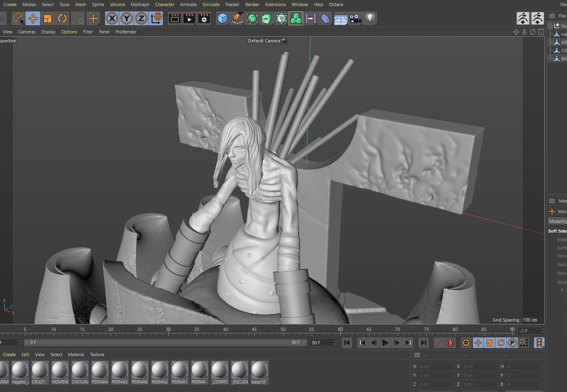
Task: Select the PERNA4 material thumbnail
Action: pyautogui.click(x=100, y=372)
